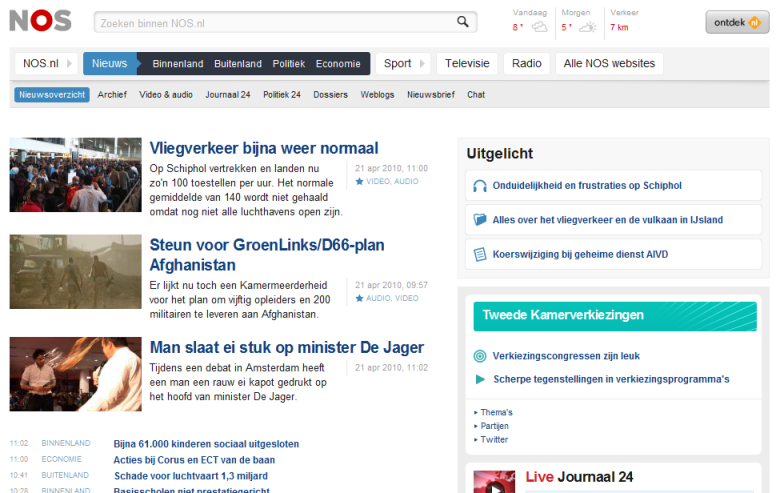Open headline Steun voor GroenLinks/D66-plan Afghanistan
The width and height of the screenshot is (776, 493).
click(x=267, y=255)
